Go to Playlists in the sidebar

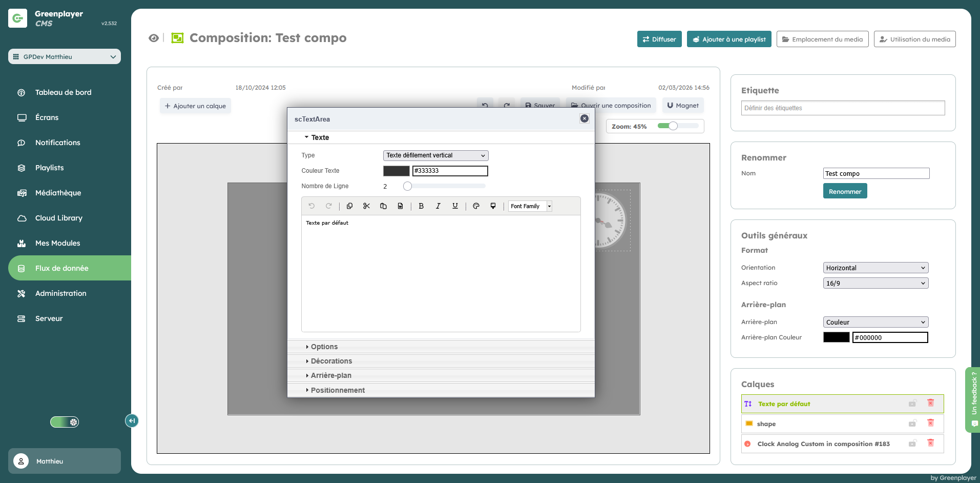point(49,168)
